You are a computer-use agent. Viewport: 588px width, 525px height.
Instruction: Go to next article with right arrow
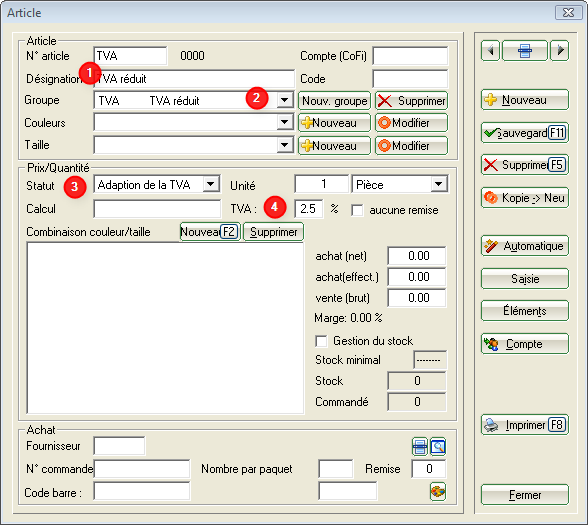point(560,50)
